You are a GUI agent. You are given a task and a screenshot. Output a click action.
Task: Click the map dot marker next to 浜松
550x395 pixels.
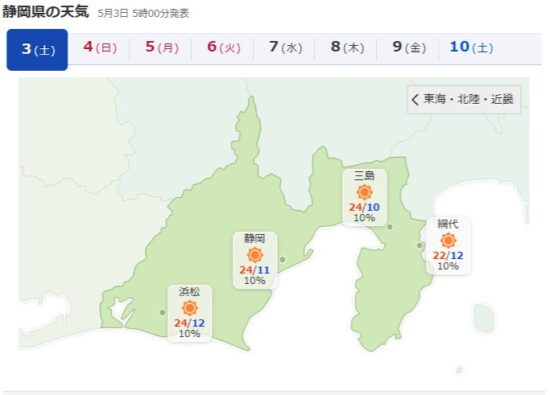coord(162,312)
